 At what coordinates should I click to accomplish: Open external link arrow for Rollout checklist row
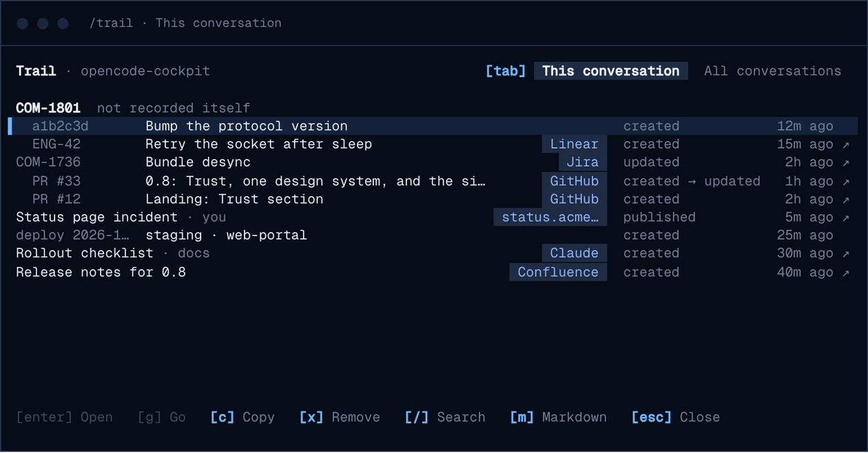pyautogui.click(x=846, y=253)
